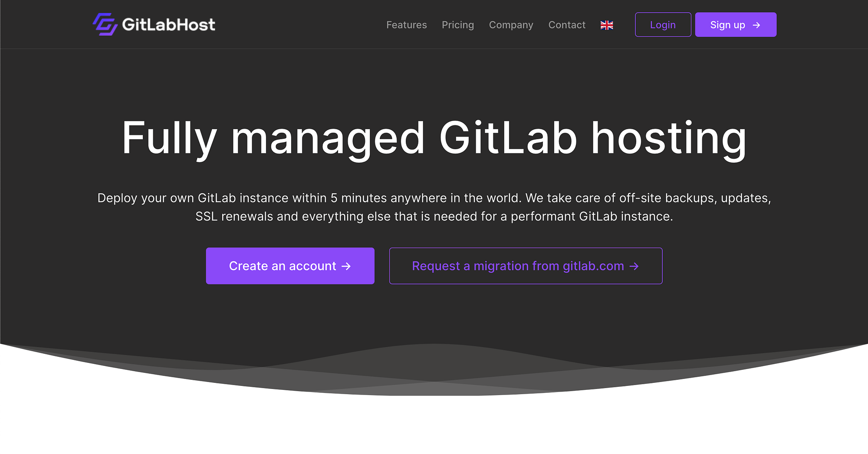The width and height of the screenshot is (868, 454).
Task: Click the GitLabHost logo icon
Action: tap(105, 24)
